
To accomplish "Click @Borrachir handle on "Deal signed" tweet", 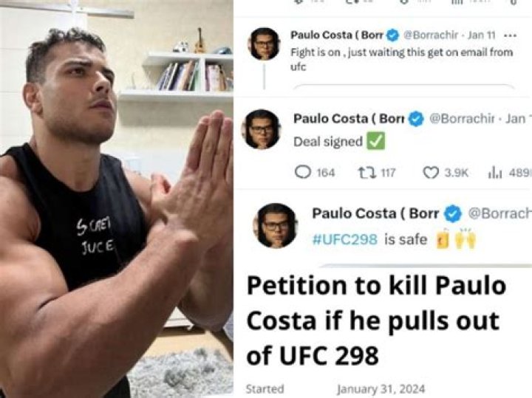I will tap(464, 118).
